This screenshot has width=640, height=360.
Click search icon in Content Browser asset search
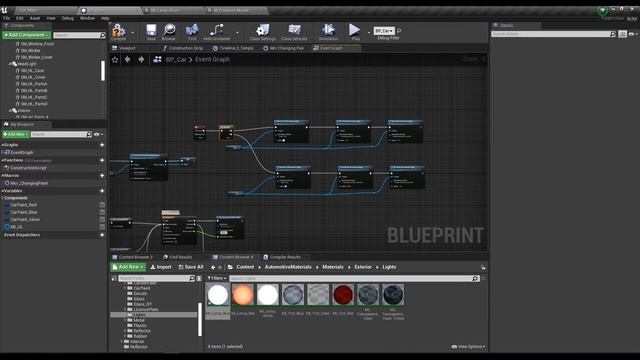tap(475, 278)
